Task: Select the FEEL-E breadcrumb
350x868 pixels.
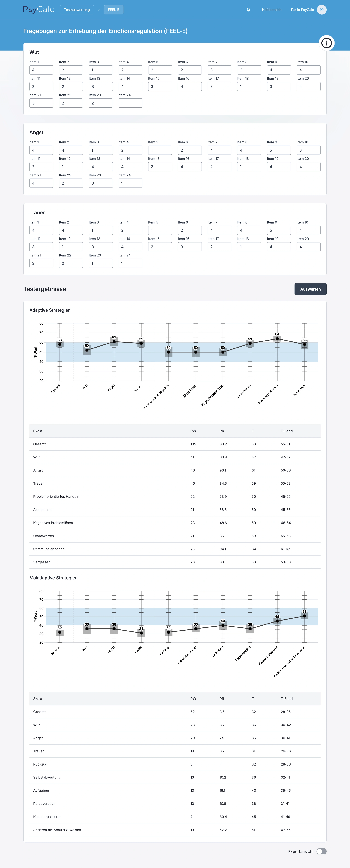Action: [114, 10]
